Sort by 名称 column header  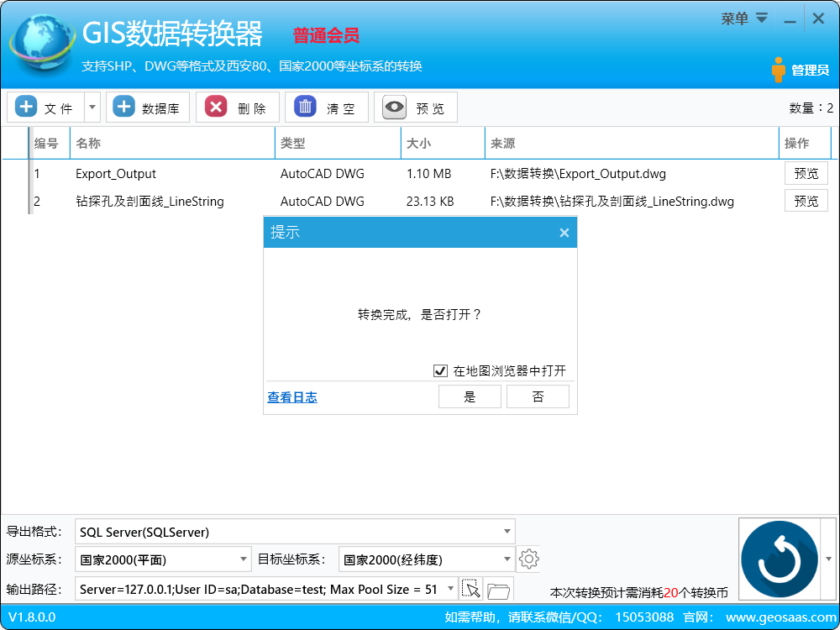[172, 143]
